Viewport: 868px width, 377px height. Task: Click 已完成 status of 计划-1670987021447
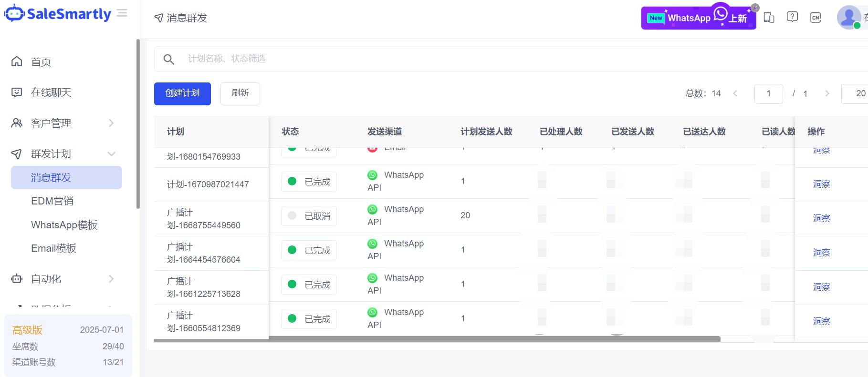tap(309, 182)
